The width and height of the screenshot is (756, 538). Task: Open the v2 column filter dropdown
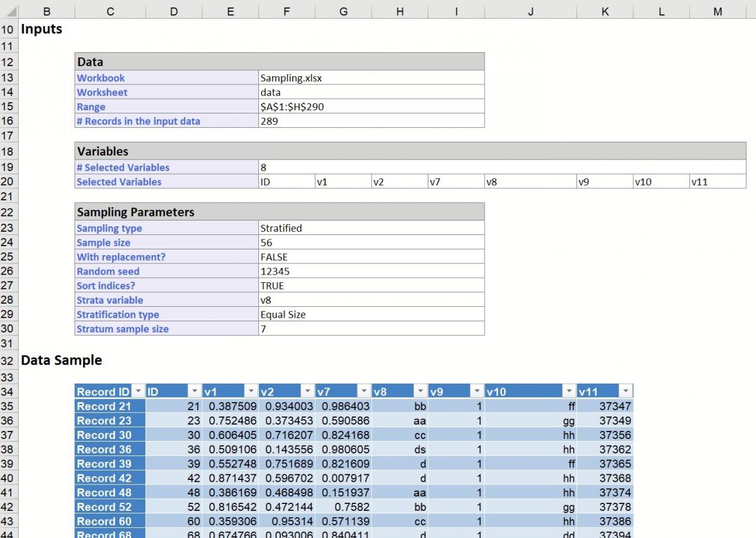tap(307, 391)
